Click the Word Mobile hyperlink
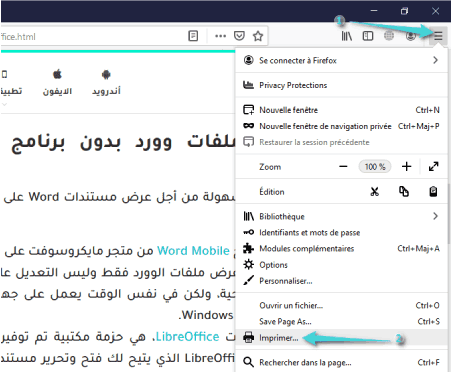451x372 pixels. (x=193, y=251)
